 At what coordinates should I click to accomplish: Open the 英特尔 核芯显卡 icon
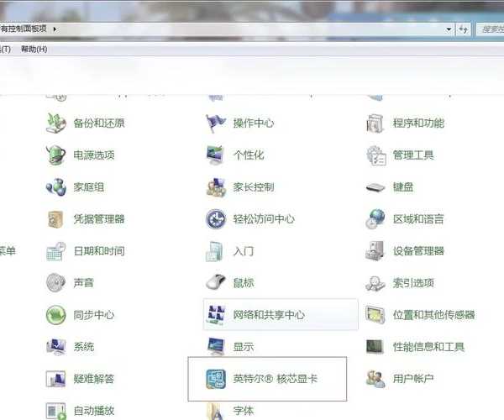216,379
